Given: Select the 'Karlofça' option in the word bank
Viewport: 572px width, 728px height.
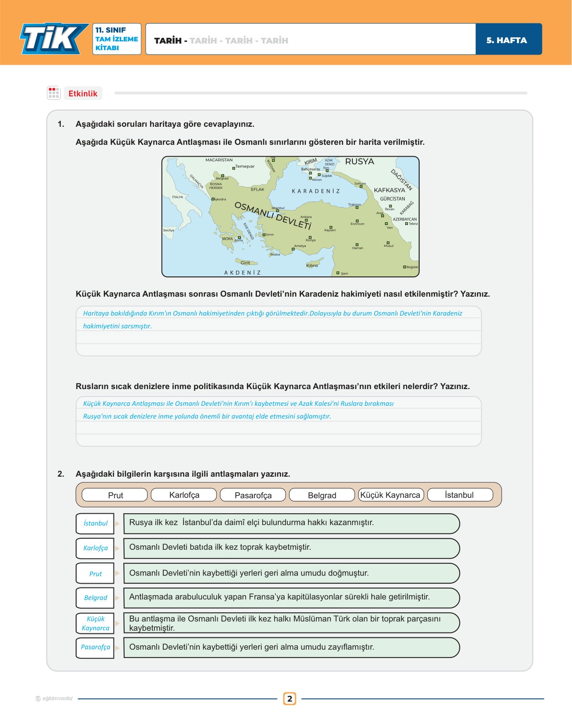Looking at the screenshot, I should point(184,495).
